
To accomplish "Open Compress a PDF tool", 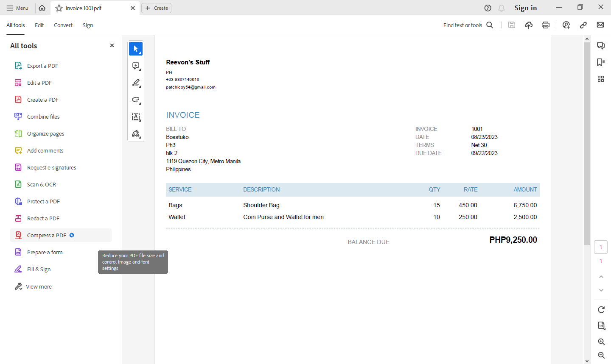I will 47,236.
